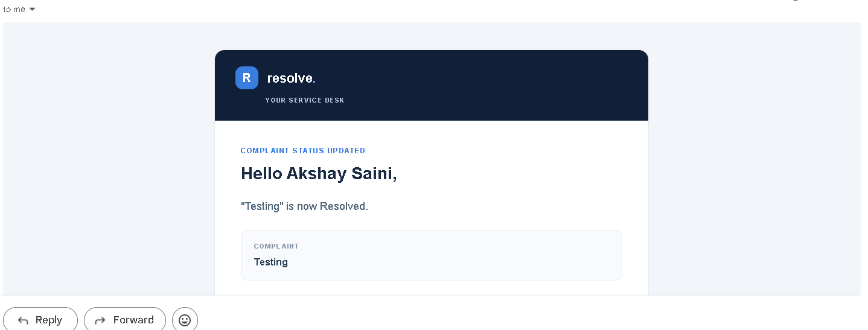
Task: Click the light gray email background
Action: pyautogui.click(x=109, y=157)
